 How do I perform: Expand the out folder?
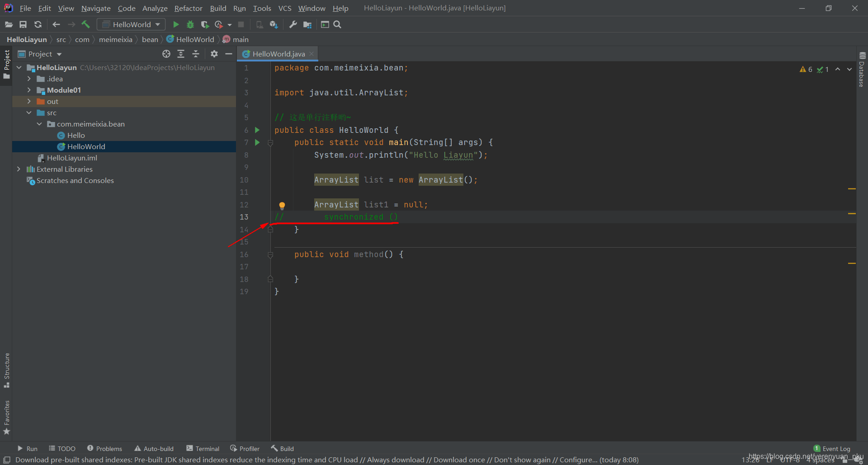29,101
